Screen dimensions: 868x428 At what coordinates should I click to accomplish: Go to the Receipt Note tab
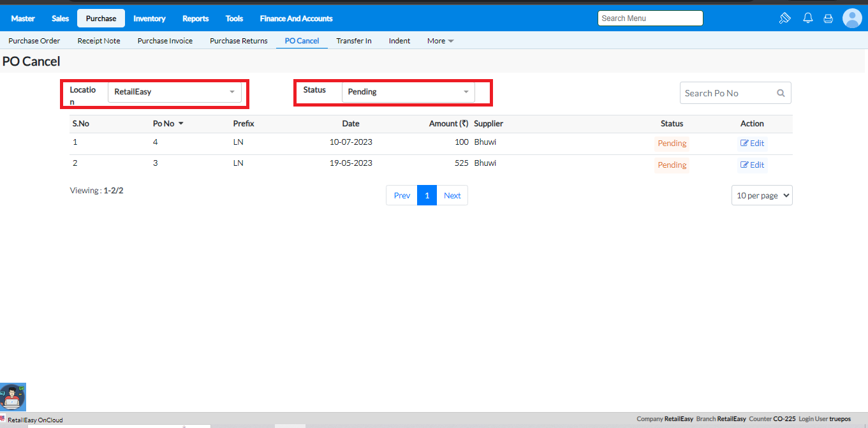(x=99, y=41)
